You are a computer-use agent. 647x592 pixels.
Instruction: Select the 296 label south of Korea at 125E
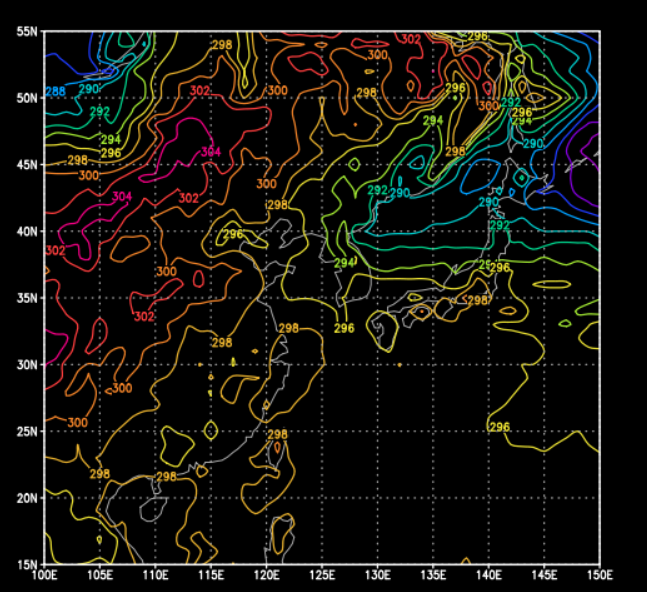344,328
